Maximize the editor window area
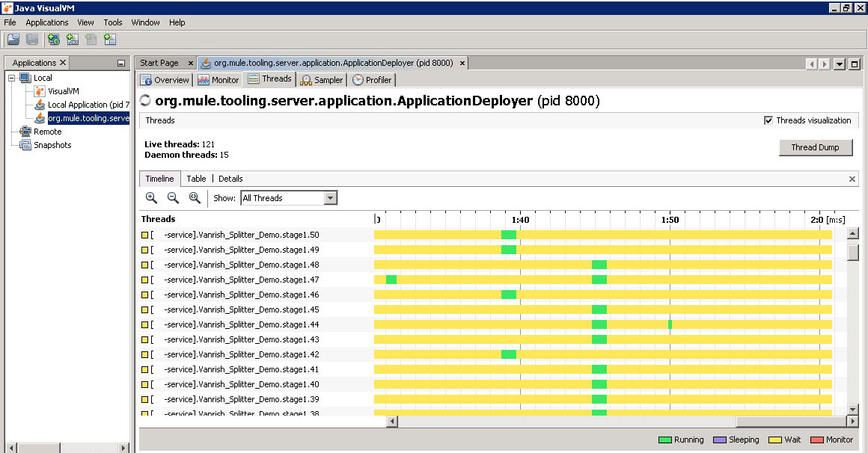This screenshot has height=453, width=868. click(x=855, y=64)
